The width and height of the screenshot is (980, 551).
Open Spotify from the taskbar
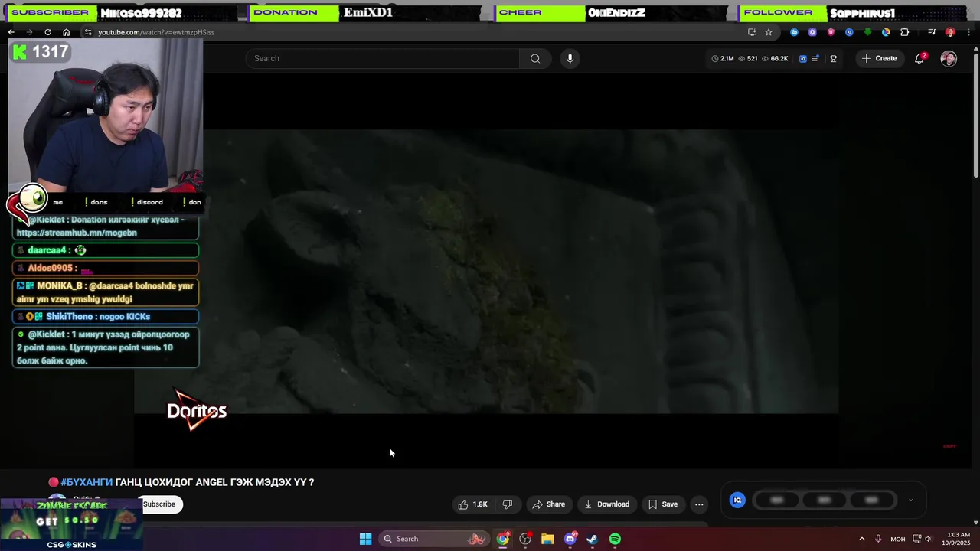coord(615,539)
